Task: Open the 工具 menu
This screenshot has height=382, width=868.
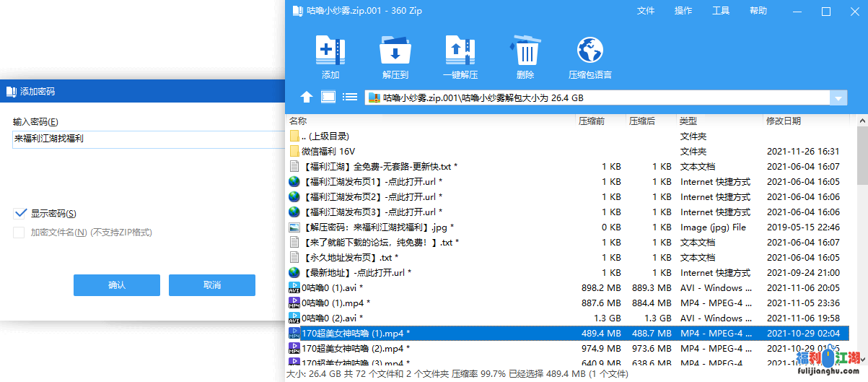Action: tap(721, 11)
